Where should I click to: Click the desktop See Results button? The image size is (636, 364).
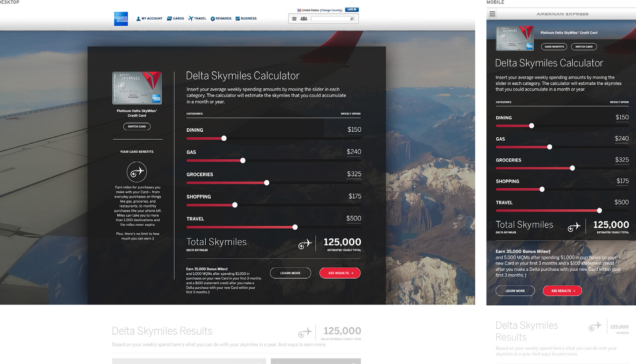pyautogui.click(x=340, y=273)
